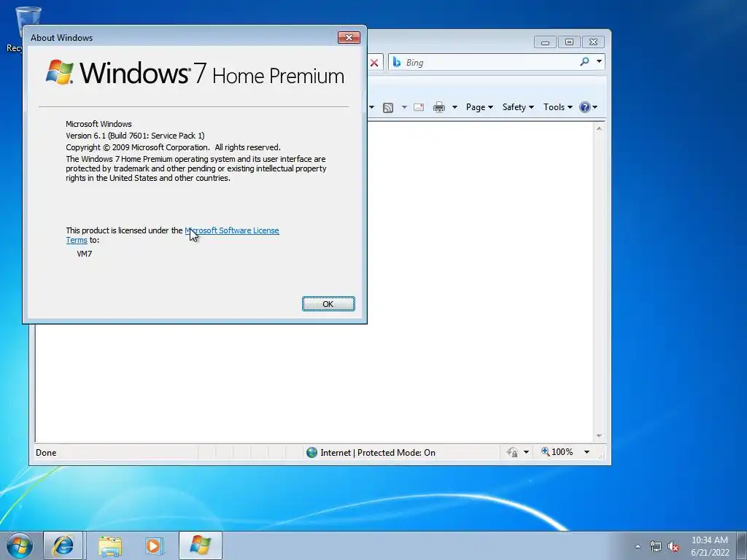Viewport: 747px width, 560px height.
Task: Minimize the Internet Explorer window
Action: point(545,42)
